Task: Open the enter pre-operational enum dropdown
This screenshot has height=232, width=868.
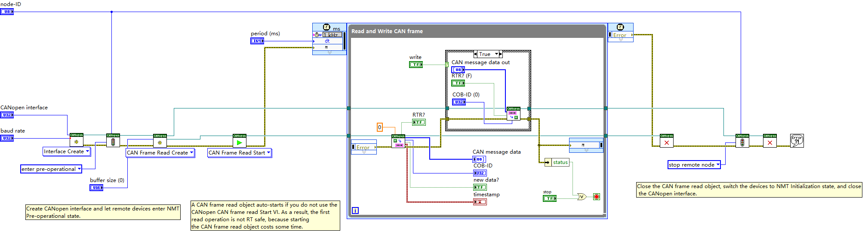Action: (x=79, y=169)
